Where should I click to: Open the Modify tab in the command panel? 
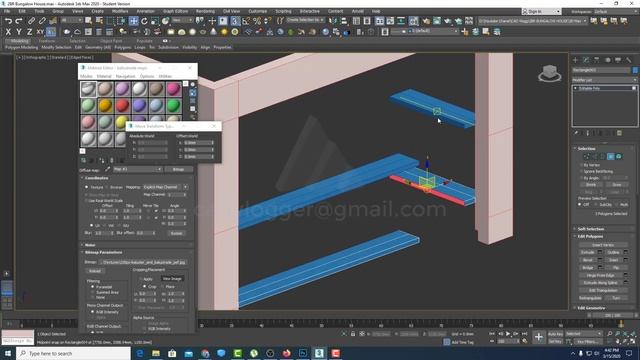pyautogui.click(x=586, y=60)
